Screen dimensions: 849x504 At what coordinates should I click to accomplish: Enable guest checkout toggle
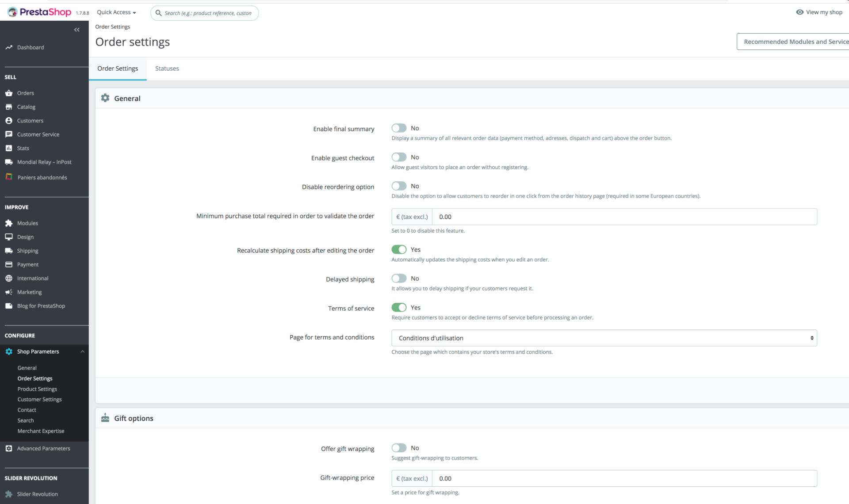[x=399, y=157]
